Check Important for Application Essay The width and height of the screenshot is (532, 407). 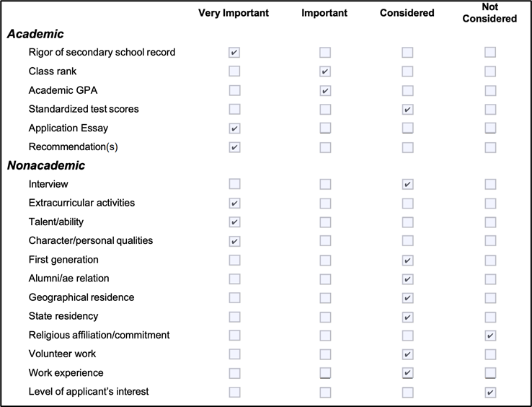(x=325, y=128)
